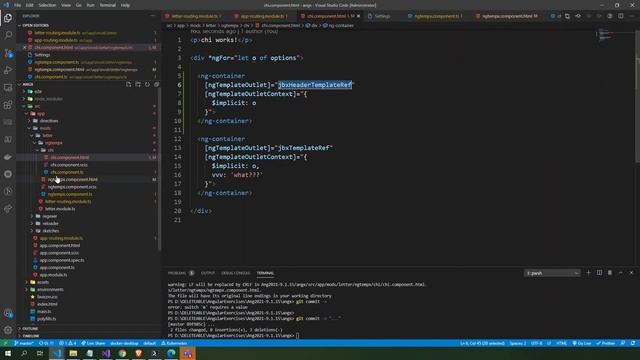Click New Folder icon in explorer header
This screenshot has height=360, width=640.
(x=138, y=84)
